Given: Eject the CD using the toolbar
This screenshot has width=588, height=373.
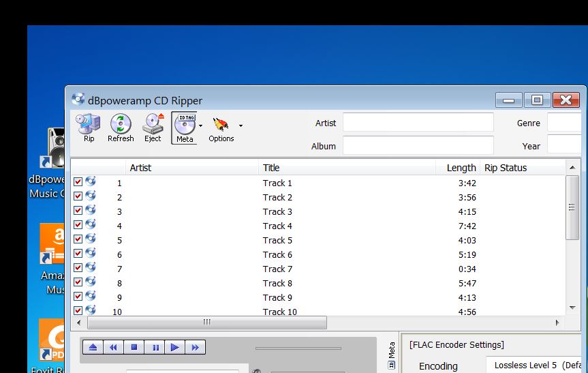Looking at the screenshot, I should coord(153,128).
